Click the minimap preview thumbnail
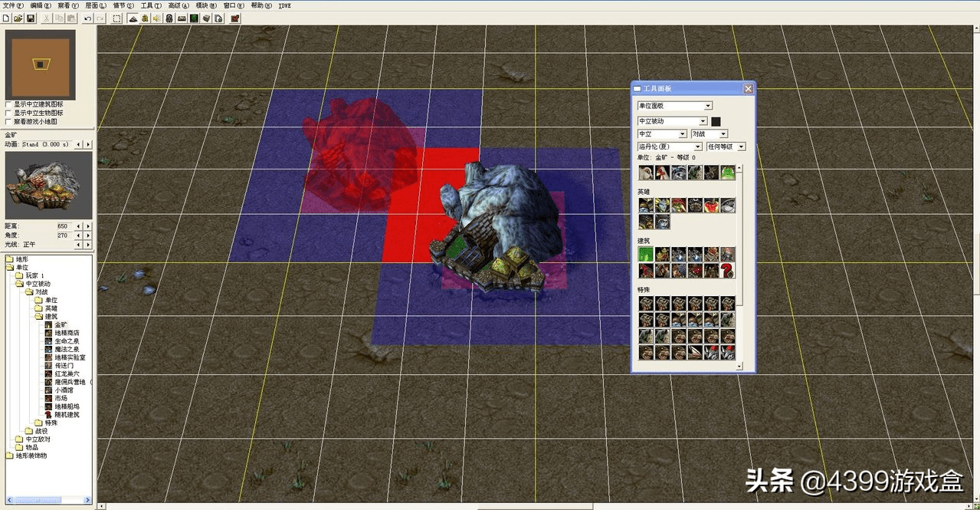The image size is (980, 510). pos(41,65)
